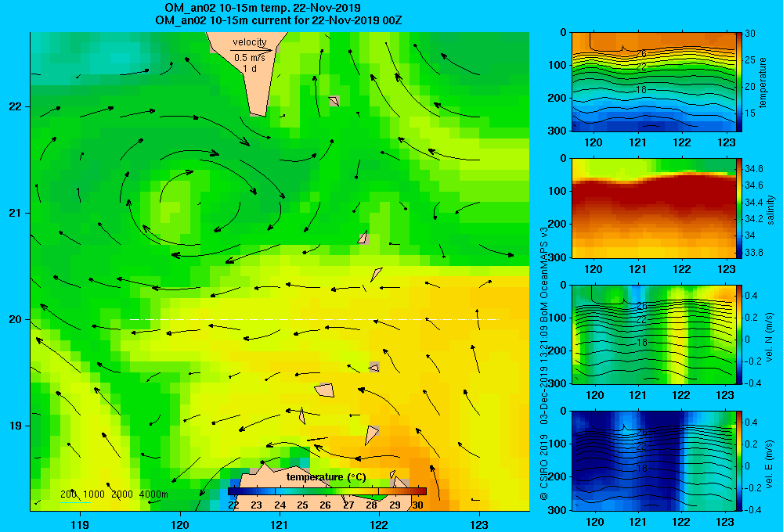Click the "© CSIRO 2019" copyright text
This screenshot has height=532, width=783.
pos(544,467)
